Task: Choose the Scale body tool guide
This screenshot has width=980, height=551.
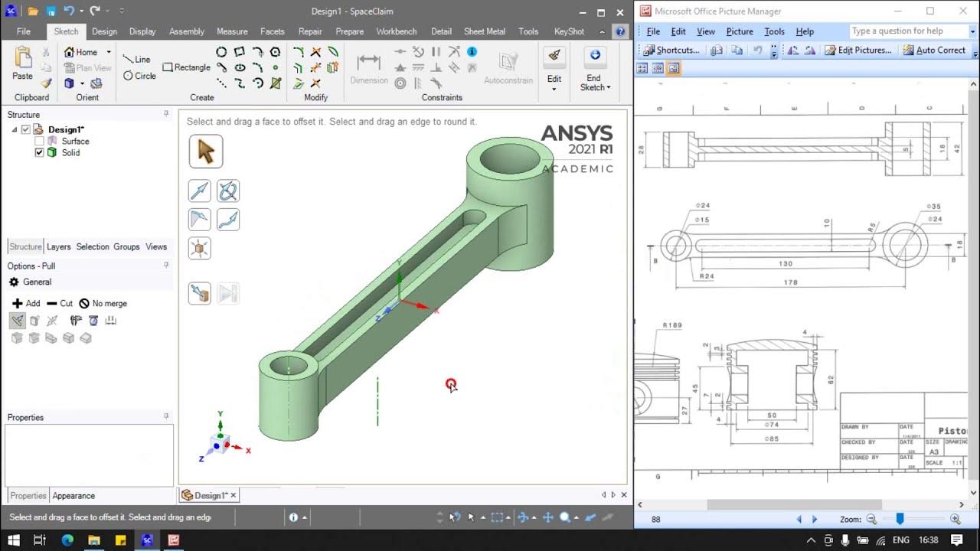Action: pos(199,249)
